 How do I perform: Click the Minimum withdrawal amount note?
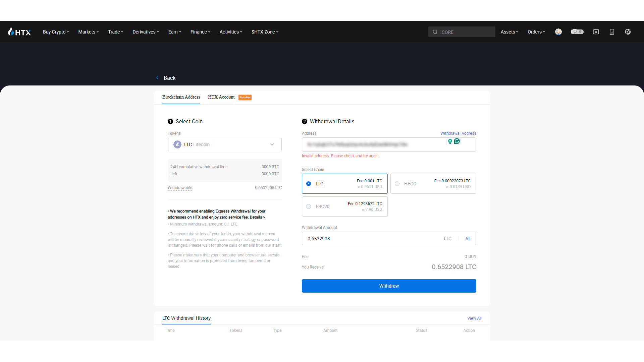203,224
